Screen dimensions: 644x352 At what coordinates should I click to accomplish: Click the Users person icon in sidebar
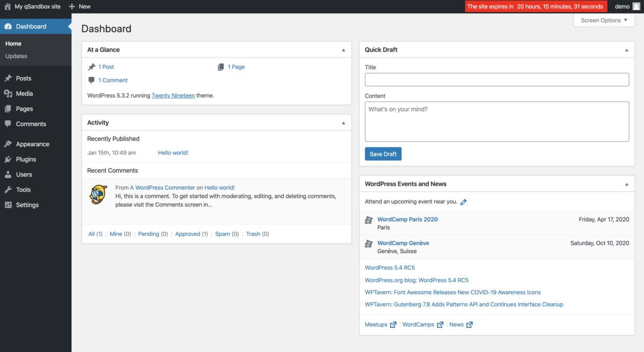tap(8, 174)
